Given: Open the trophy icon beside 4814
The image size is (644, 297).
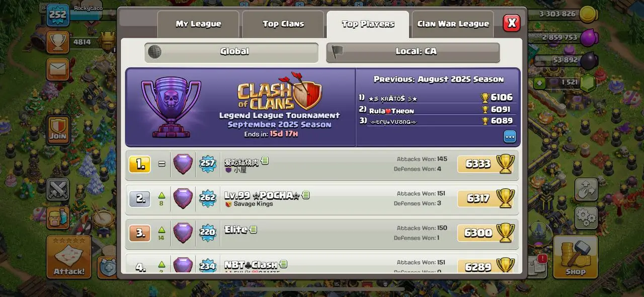Looking at the screenshot, I should tap(58, 42).
